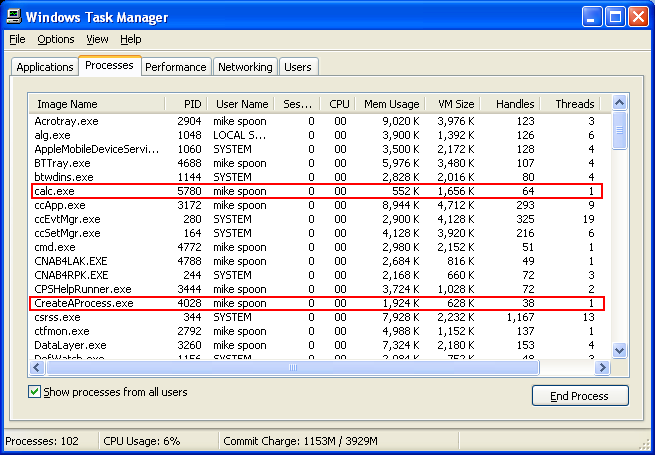Viewport: 655px width, 455px height.
Task: Go to the Users tab
Action: click(298, 67)
